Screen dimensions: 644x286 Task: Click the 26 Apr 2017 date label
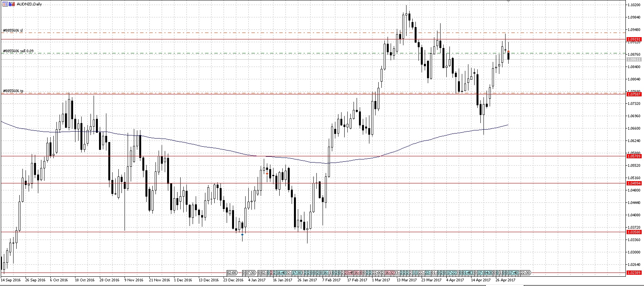[x=506, y=280]
